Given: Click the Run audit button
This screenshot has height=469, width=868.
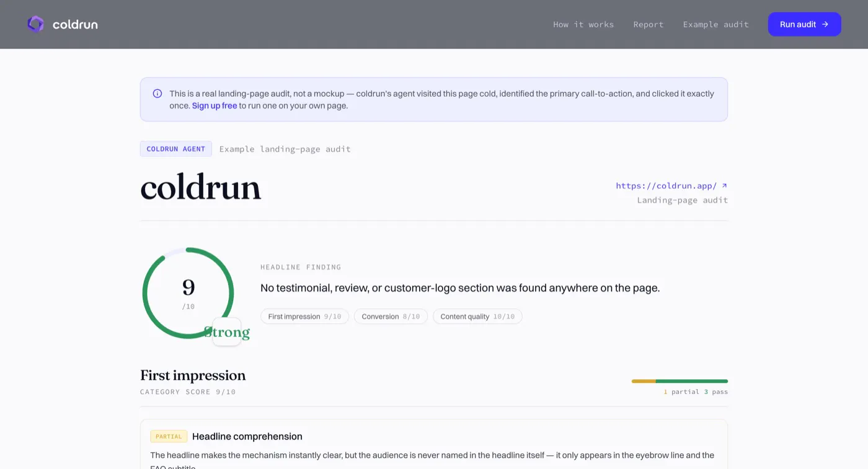Looking at the screenshot, I should (x=805, y=24).
